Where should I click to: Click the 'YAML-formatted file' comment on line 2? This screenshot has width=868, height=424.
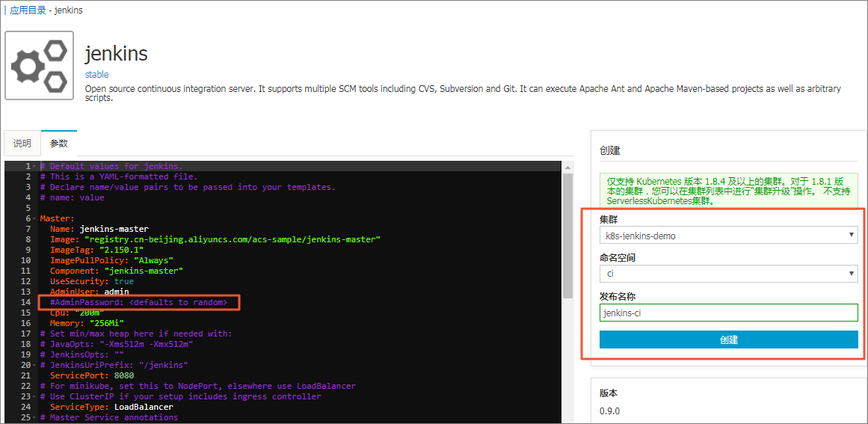(118, 176)
